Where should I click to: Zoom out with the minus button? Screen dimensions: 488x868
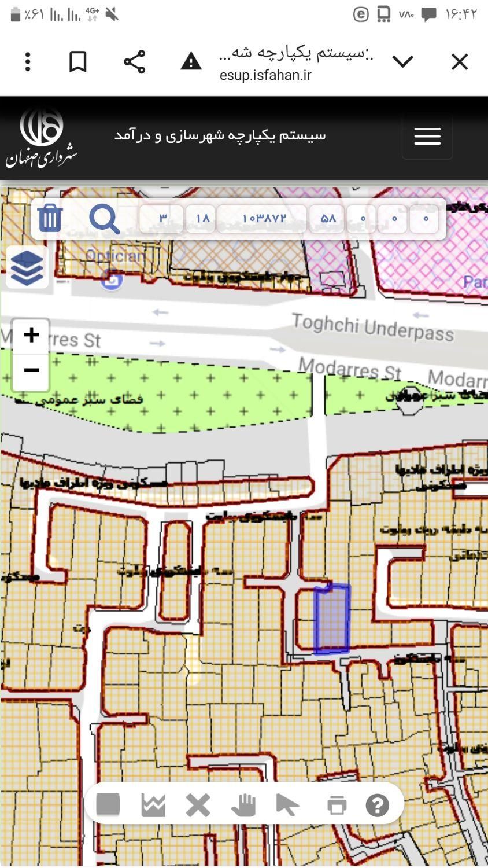click(31, 370)
